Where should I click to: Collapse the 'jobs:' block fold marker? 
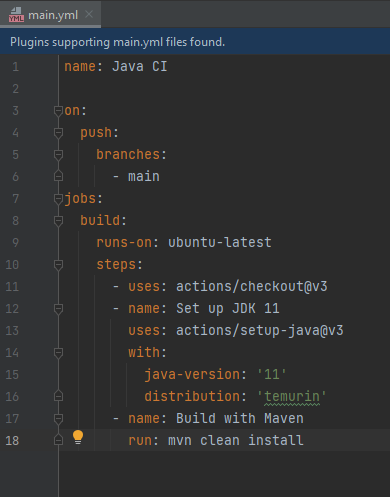(x=58, y=199)
